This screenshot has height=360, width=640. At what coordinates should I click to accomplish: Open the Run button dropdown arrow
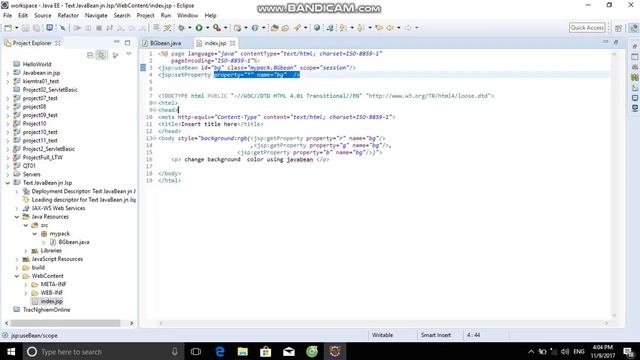[x=207, y=28]
